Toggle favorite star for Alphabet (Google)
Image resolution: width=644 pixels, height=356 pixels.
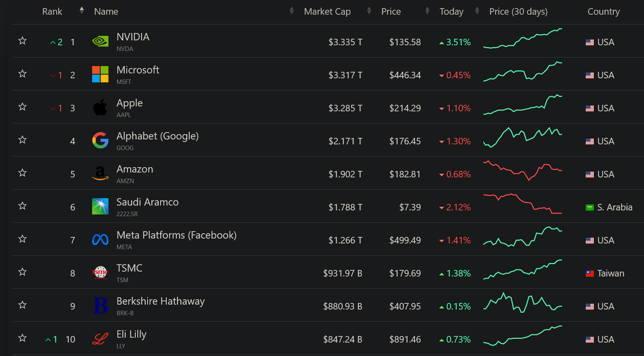point(22,139)
